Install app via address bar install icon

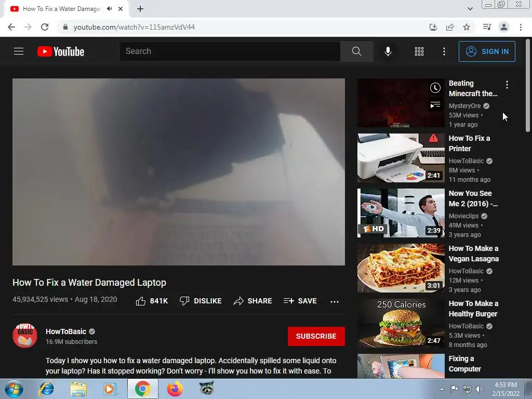pos(433,27)
